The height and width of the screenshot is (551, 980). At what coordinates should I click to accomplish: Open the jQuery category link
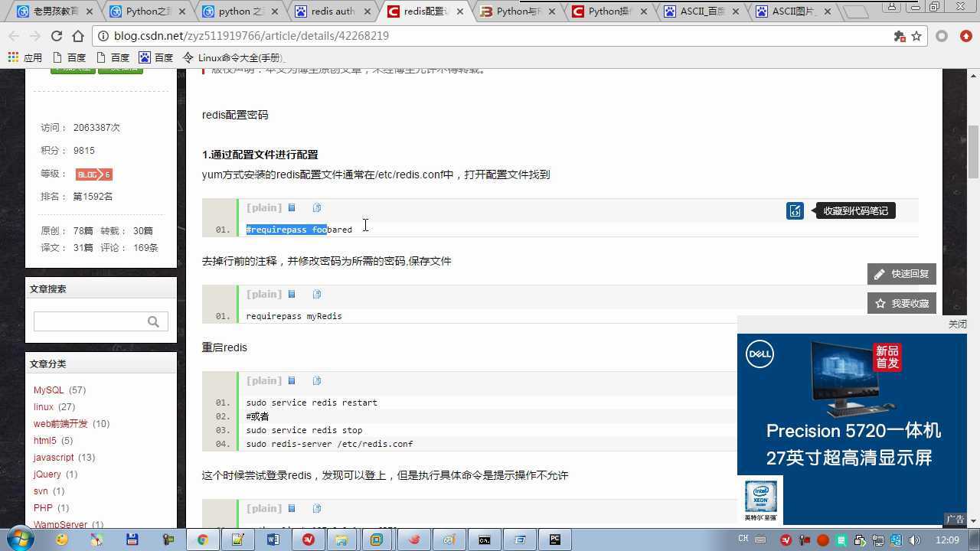tap(47, 474)
